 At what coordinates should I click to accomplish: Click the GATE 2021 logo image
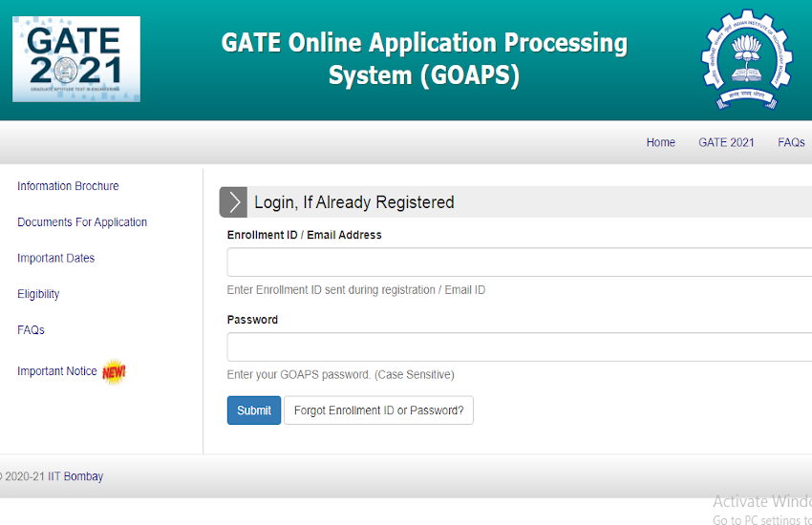[76, 59]
